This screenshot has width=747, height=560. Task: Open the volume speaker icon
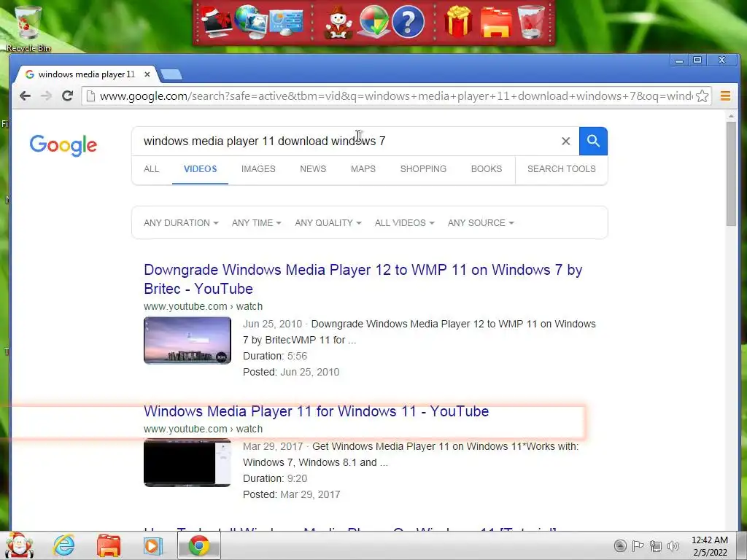click(x=673, y=545)
